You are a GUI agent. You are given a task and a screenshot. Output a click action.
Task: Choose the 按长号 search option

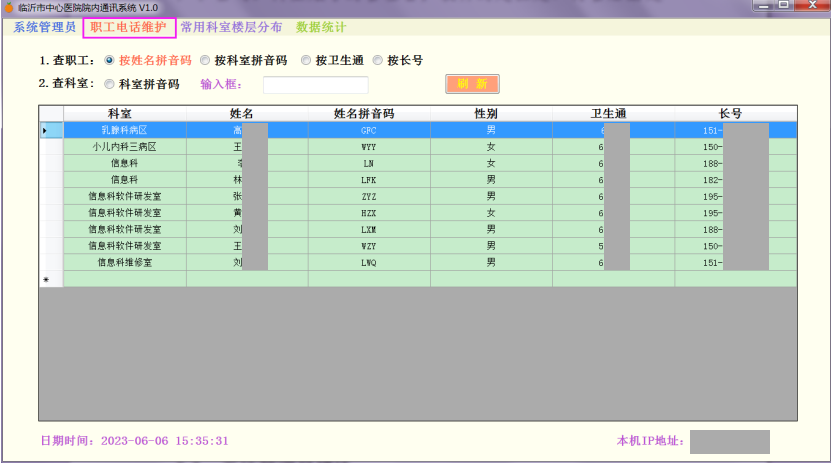pos(378,60)
